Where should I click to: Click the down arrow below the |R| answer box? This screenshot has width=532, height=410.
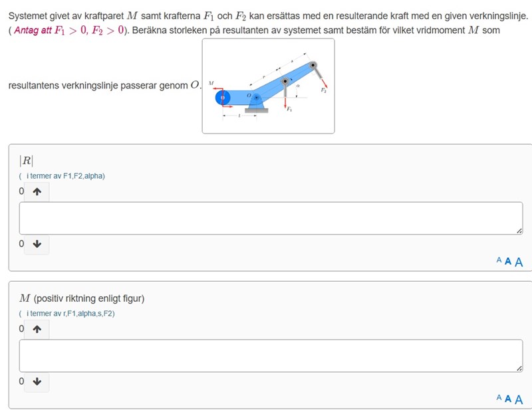pyautogui.click(x=37, y=244)
